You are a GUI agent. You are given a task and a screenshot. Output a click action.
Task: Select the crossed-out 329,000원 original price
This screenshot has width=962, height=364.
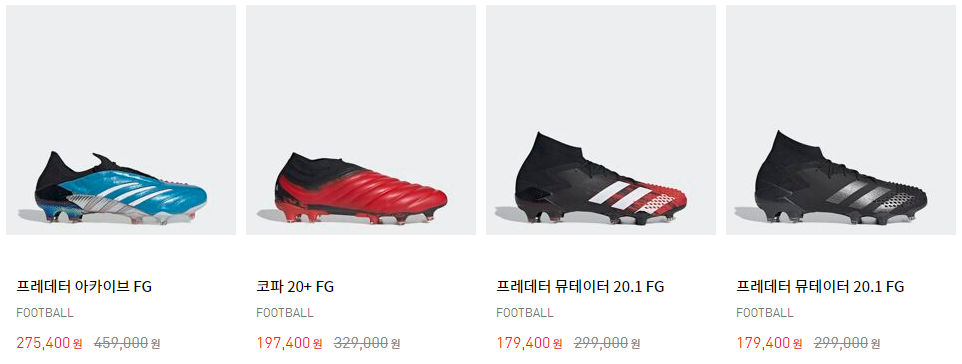367,343
